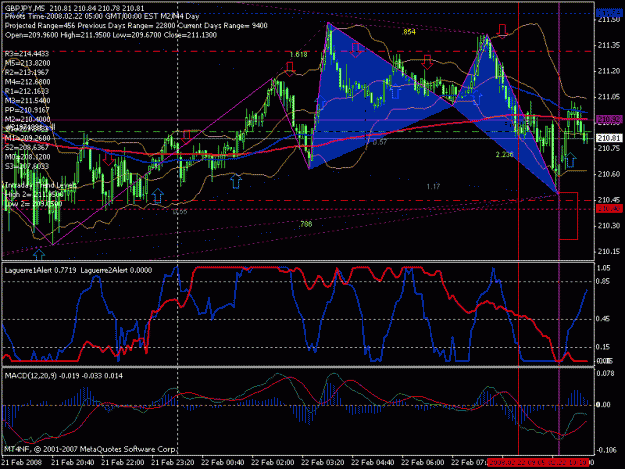The height and width of the screenshot is (469, 625).
Task: Click the 0.57 ratio label
Action: pyautogui.click(x=379, y=142)
